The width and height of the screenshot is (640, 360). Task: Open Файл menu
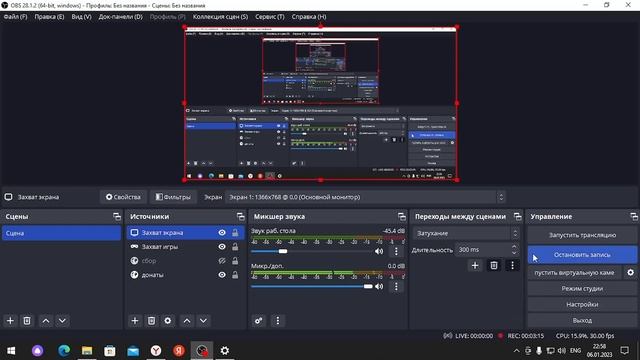point(16,17)
